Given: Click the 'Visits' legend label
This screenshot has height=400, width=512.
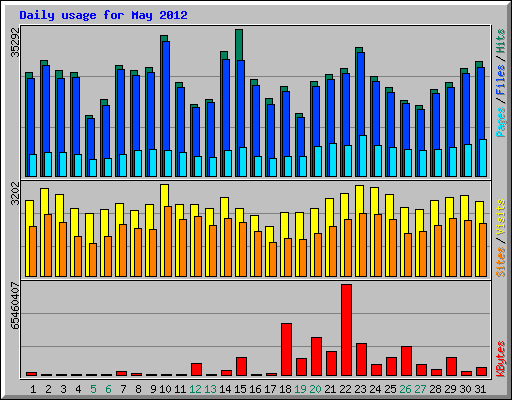Looking at the screenshot, I should [501, 217].
